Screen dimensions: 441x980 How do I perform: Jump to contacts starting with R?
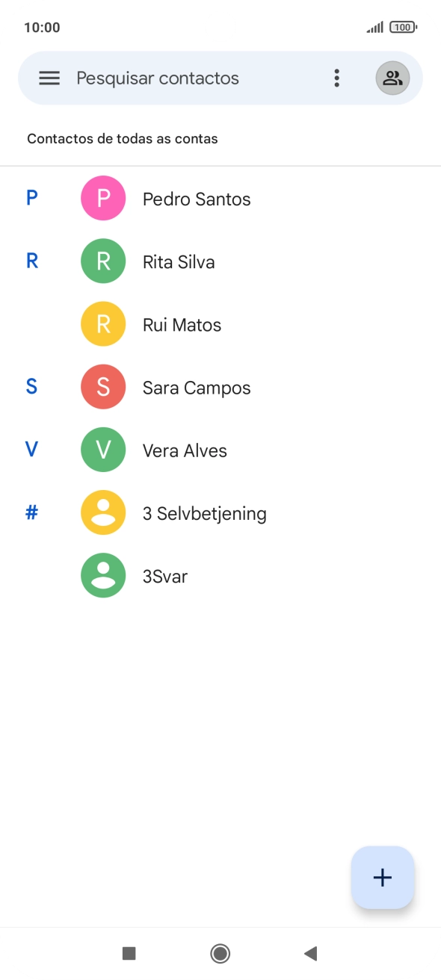[31, 261]
